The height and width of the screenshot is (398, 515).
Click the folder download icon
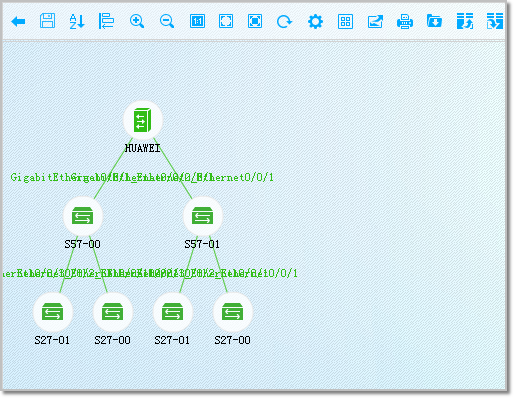tap(434, 21)
